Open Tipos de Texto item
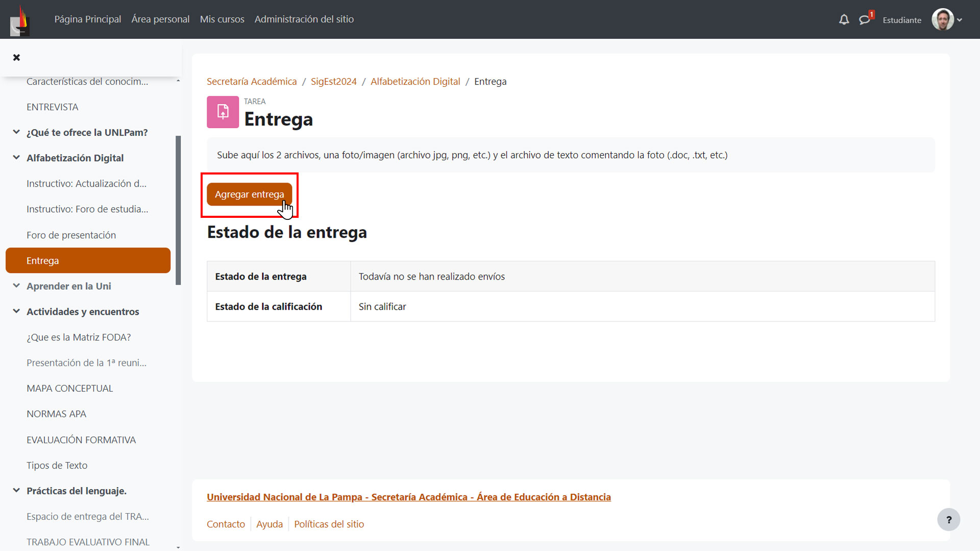The image size is (980, 551). click(57, 465)
